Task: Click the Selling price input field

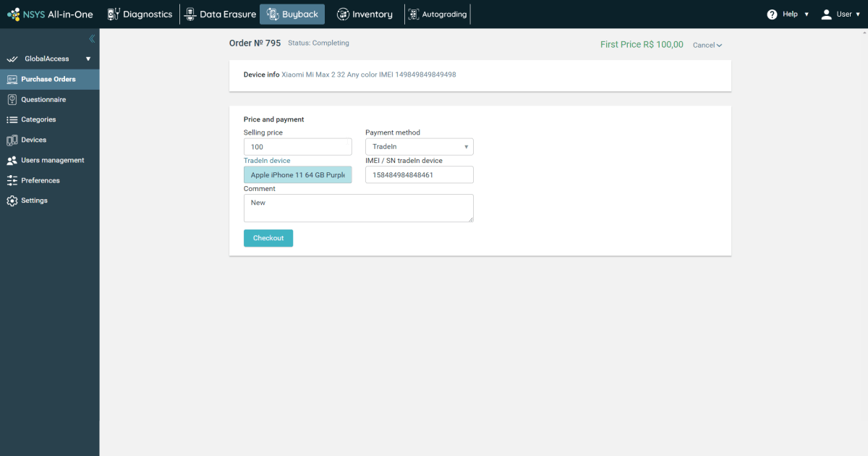Action: tap(298, 147)
